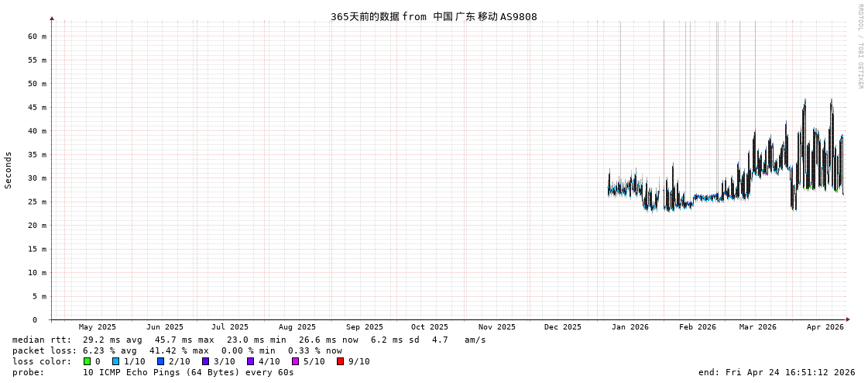868x383 pixels.
Task: Select the May 2025 axis label
Action: pyautogui.click(x=97, y=327)
